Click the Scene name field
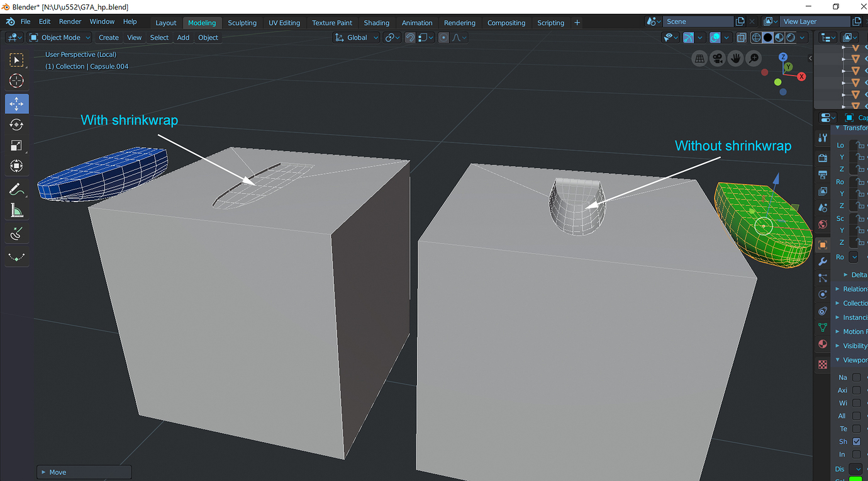 698,21
